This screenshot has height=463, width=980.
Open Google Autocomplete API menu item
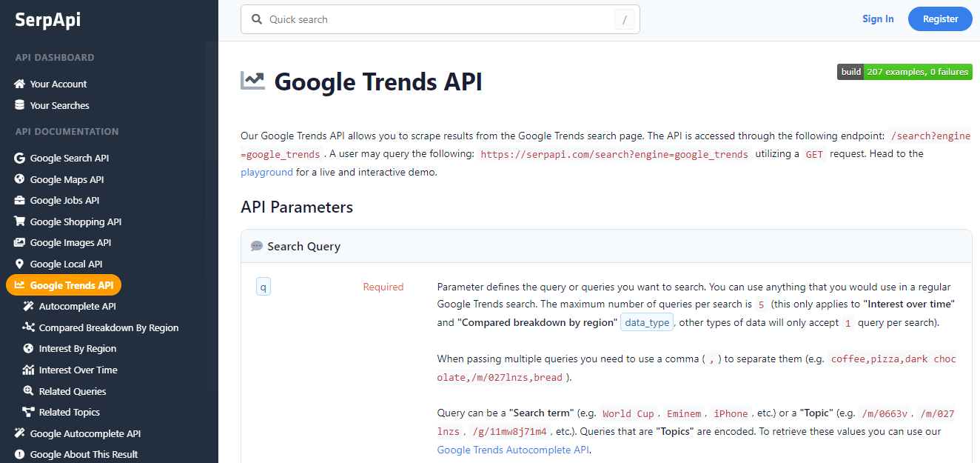pyautogui.click(x=84, y=434)
